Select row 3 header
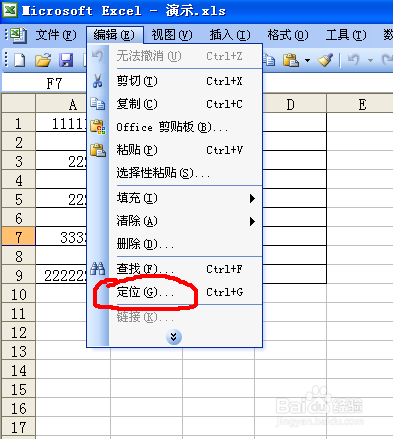393x439 pixels. coord(19,161)
